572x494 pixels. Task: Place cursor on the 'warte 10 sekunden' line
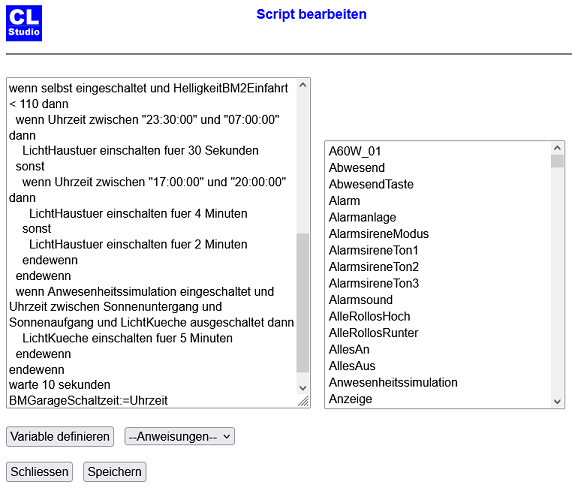[60, 385]
